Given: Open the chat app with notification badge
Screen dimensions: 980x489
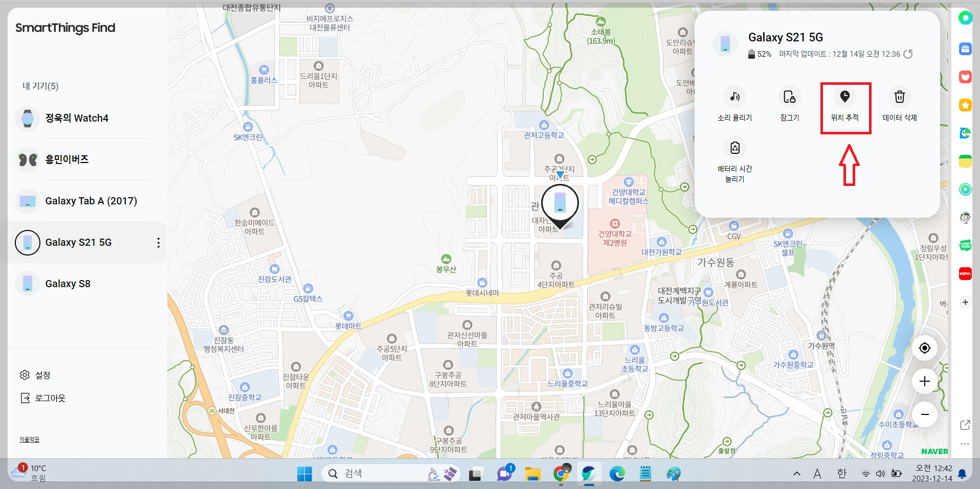Looking at the screenshot, I should [x=505, y=474].
